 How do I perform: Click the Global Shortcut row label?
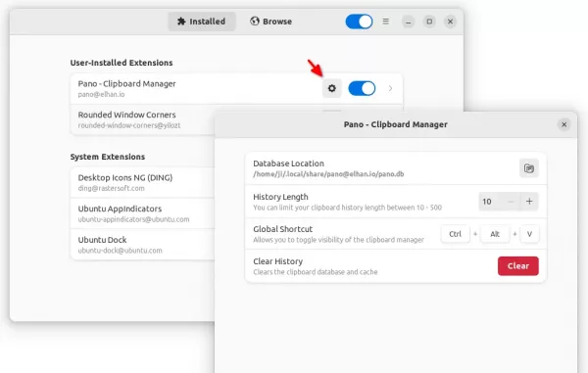283,229
